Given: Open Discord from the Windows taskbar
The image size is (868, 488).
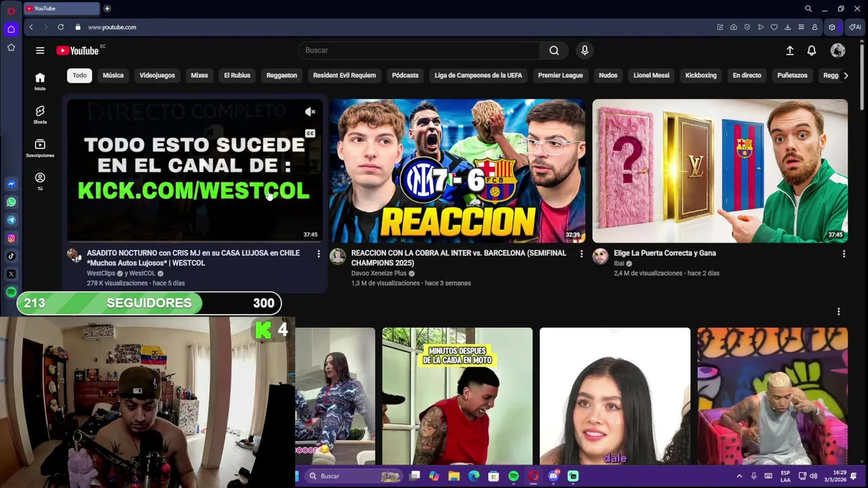Looking at the screenshot, I should (x=553, y=476).
